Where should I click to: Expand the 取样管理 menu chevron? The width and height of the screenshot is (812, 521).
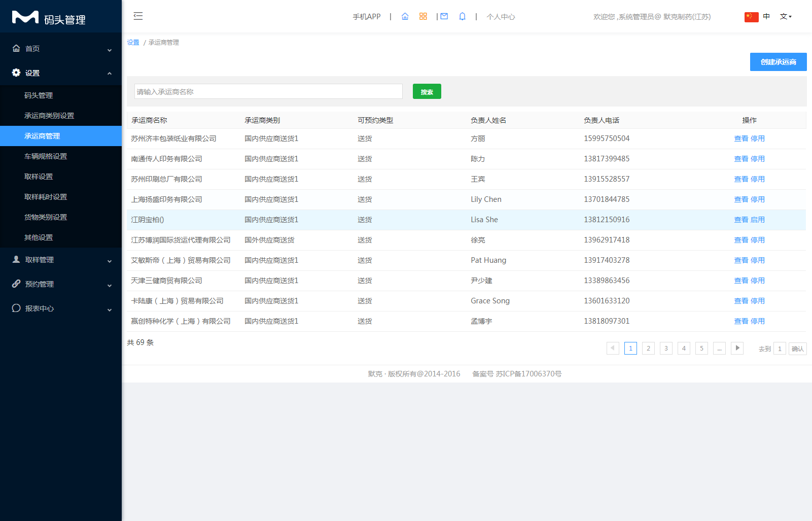(x=110, y=261)
